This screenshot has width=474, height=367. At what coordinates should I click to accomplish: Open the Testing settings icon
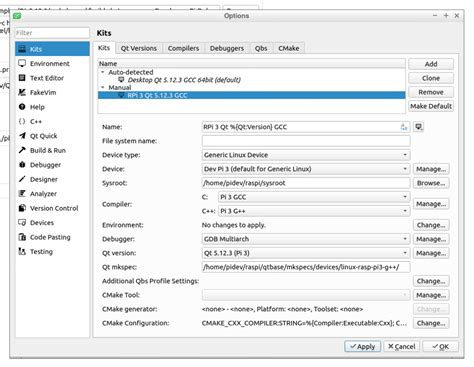tap(22, 251)
